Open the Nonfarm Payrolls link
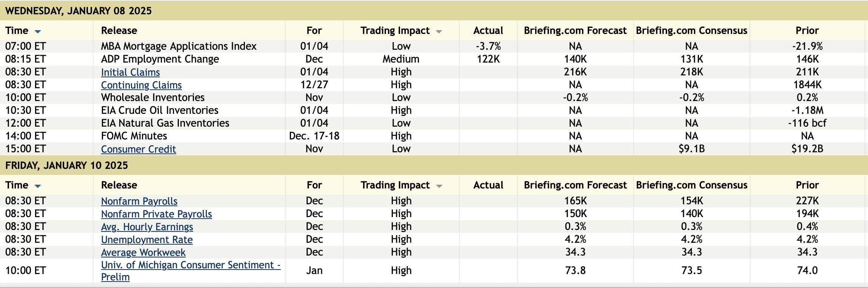Image resolution: width=868 pixels, height=288 pixels. (x=139, y=201)
